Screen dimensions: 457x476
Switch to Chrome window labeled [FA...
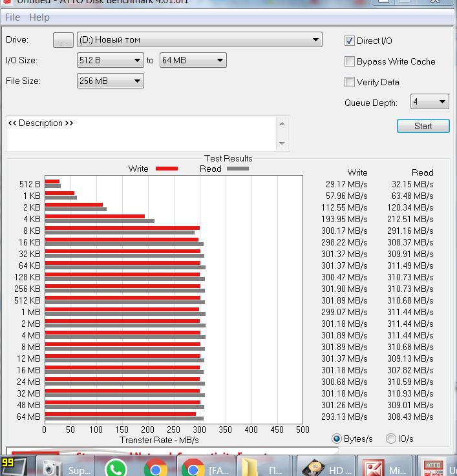tap(206, 467)
